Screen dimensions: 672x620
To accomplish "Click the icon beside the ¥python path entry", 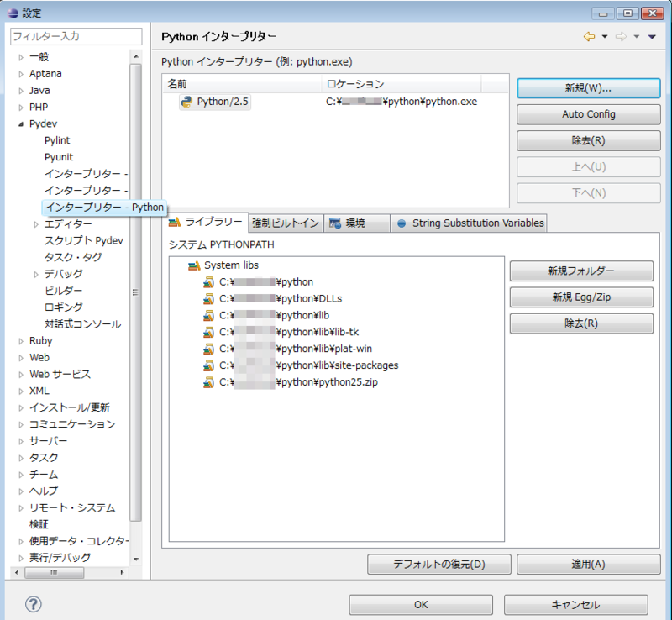I will [208, 282].
